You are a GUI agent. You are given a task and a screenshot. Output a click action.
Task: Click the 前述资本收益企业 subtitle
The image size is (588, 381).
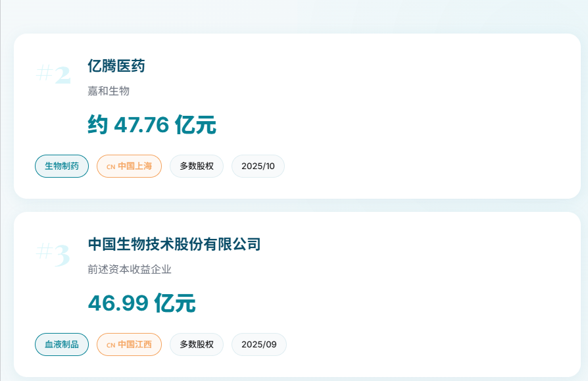coord(130,269)
